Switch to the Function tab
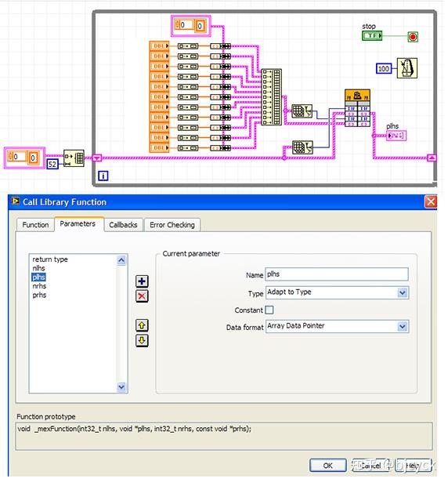448x486 pixels. pyautogui.click(x=35, y=225)
